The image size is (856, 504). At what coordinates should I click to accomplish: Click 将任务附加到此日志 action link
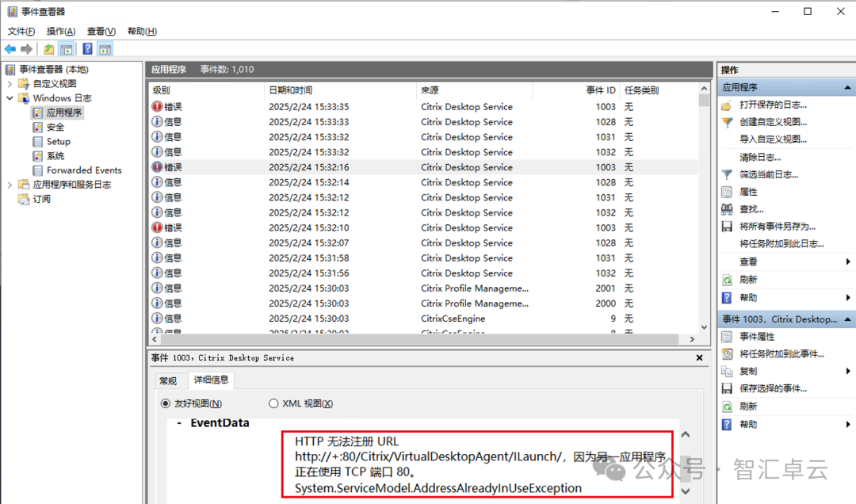781,244
